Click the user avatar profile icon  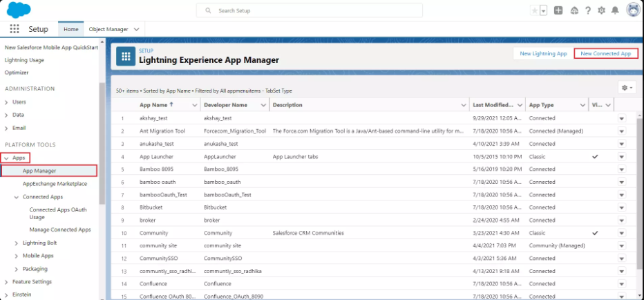click(634, 10)
